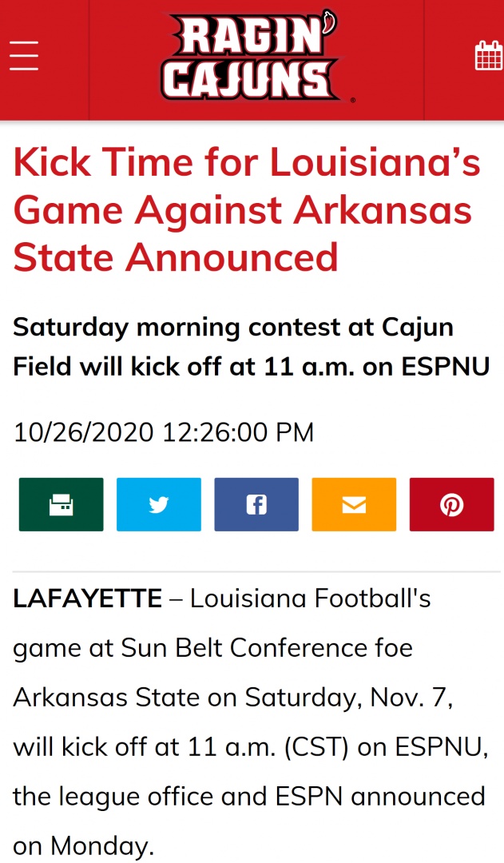Click the red article headline about kick time
504x863 pixels.
click(248, 210)
